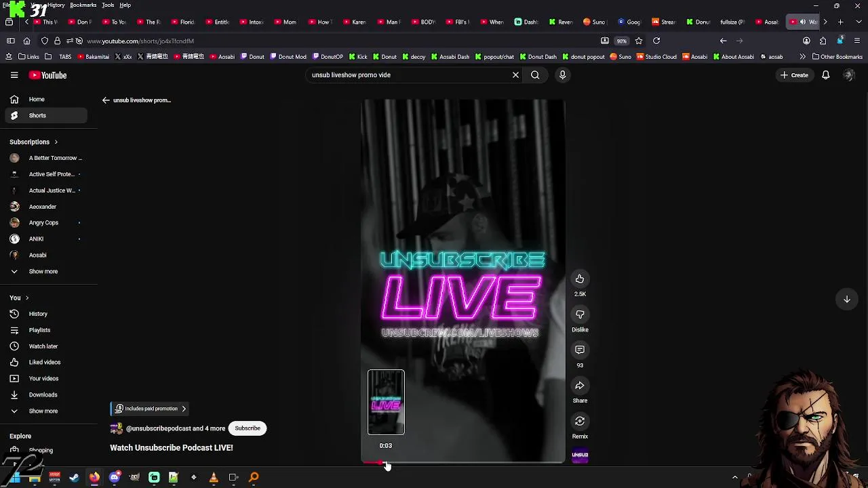
Task: Switch to the Suno browser tab
Action: pyautogui.click(x=594, y=22)
